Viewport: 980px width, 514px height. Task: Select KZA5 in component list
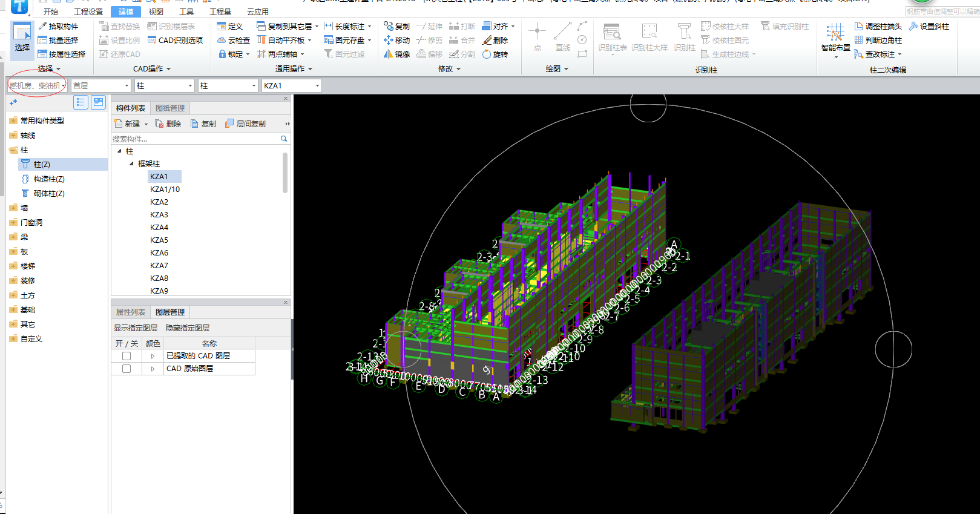click(159, 240)
